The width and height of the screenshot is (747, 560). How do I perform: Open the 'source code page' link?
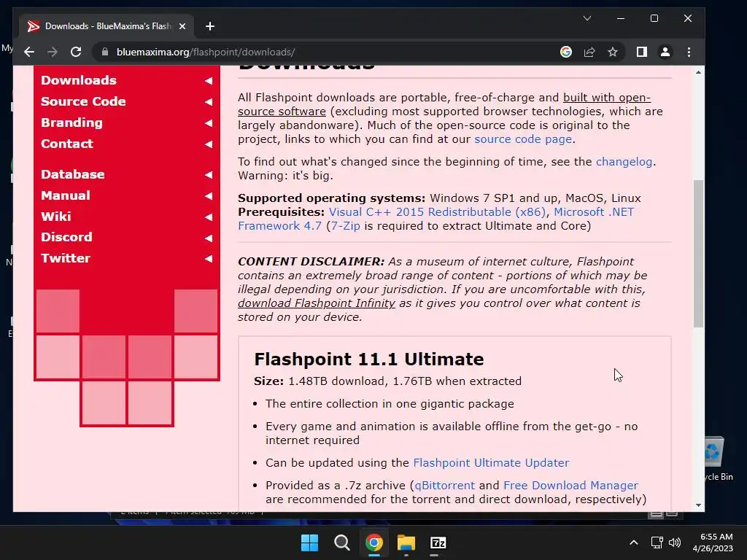(x=523, y=139)
